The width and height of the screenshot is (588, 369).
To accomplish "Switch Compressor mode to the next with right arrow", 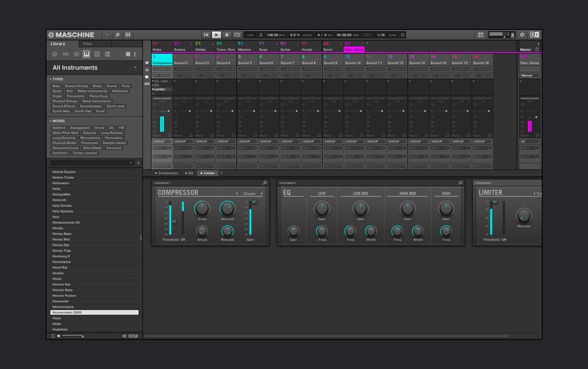I will point(261,193).
